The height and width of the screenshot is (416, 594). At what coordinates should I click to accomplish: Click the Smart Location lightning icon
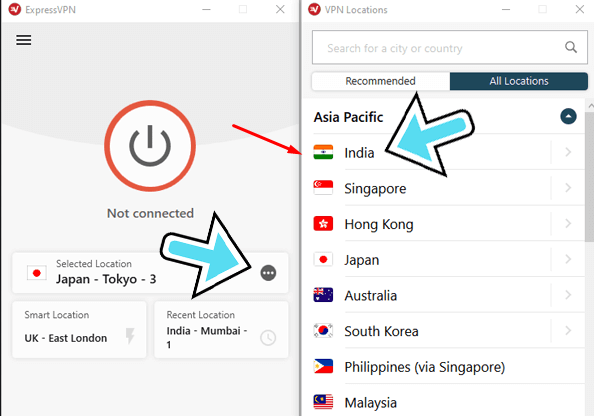pos(130,336)
